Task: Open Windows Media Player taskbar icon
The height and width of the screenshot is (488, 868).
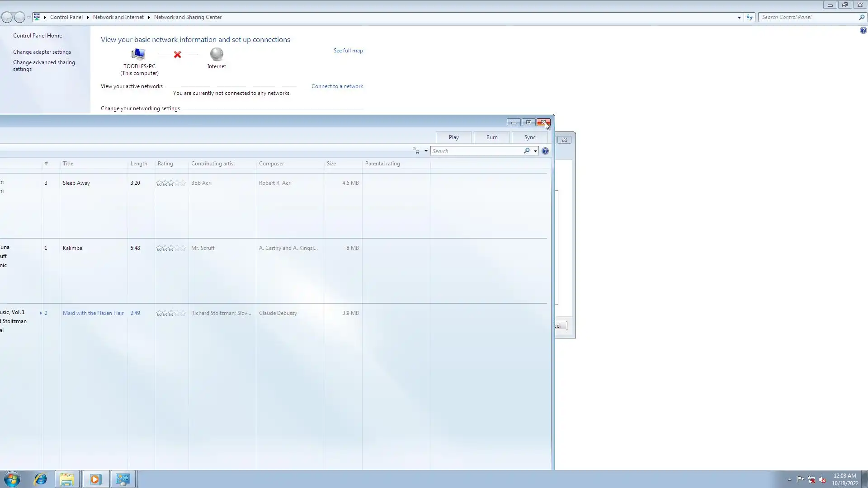Action: click(95, 479)
